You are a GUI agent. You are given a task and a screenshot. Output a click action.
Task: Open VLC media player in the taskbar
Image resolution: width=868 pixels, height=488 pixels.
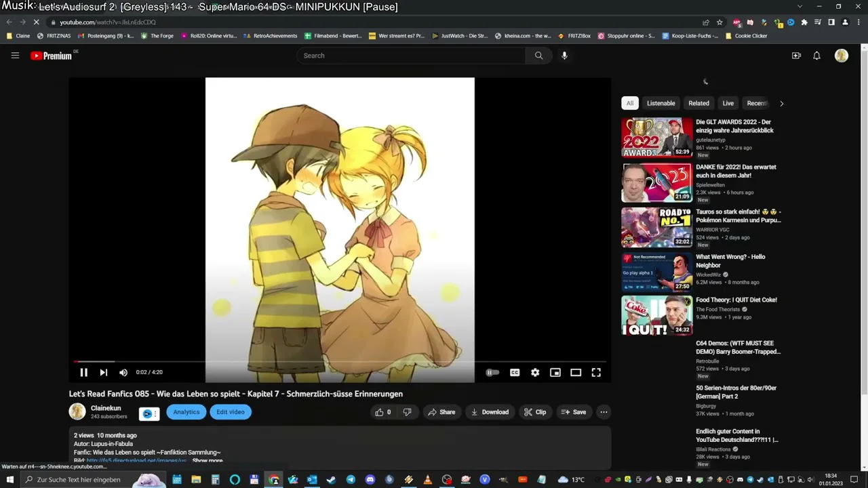[428, 479]
